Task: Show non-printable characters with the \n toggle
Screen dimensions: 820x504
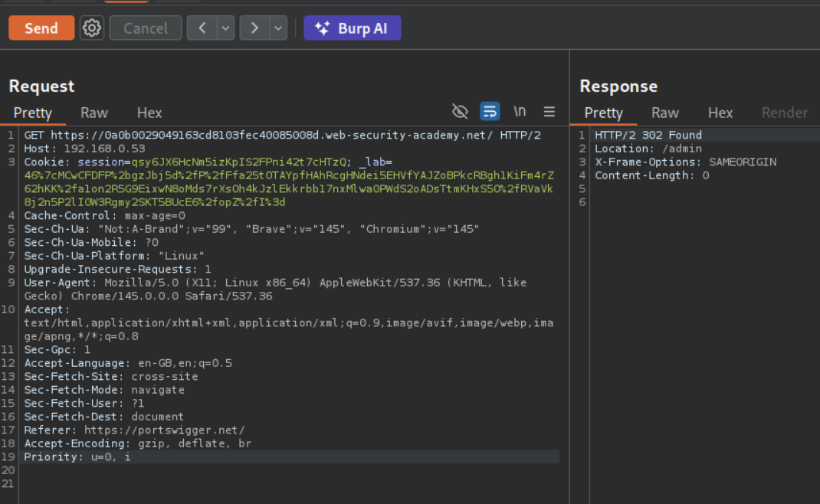Action: coord(520,112)
